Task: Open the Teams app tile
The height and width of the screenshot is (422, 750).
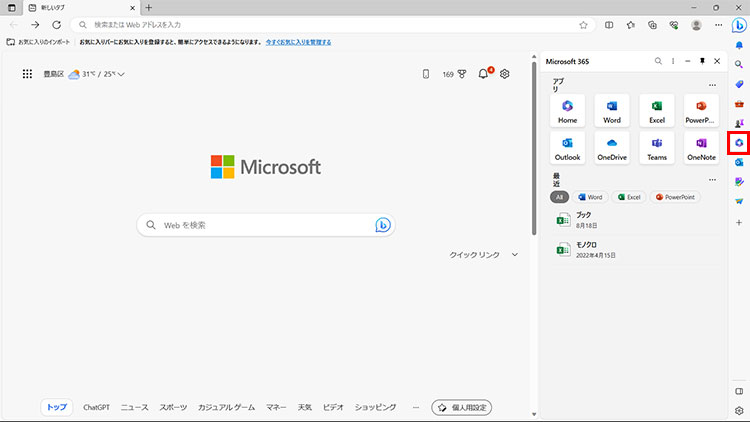Action: [x=656, y=147]
